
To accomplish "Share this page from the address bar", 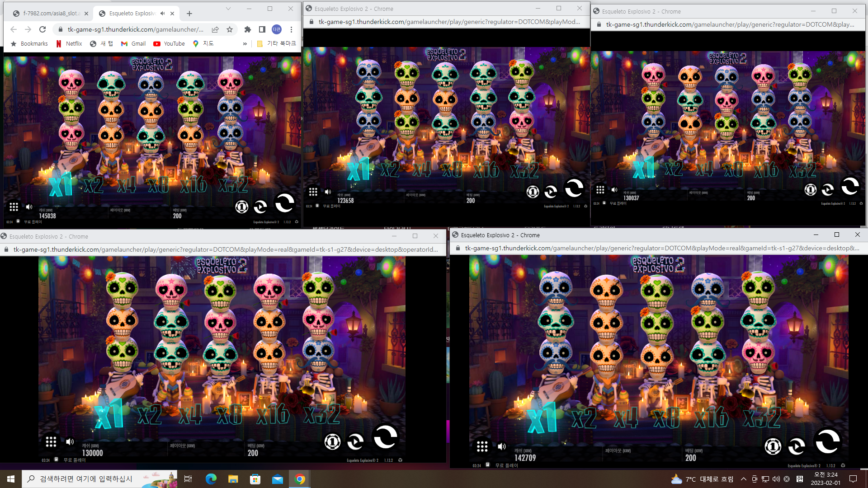I will click(215, 29).
